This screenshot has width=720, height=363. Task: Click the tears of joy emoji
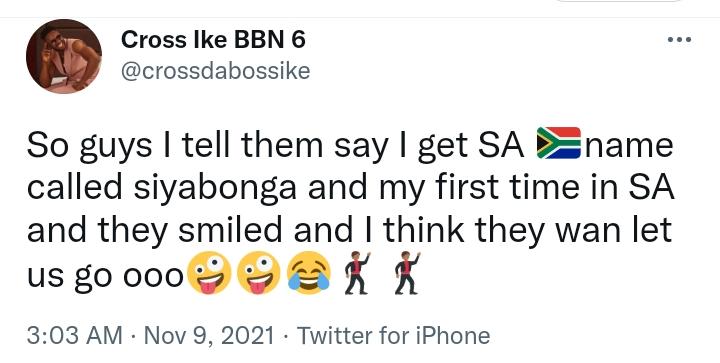[x=309, y=273]
